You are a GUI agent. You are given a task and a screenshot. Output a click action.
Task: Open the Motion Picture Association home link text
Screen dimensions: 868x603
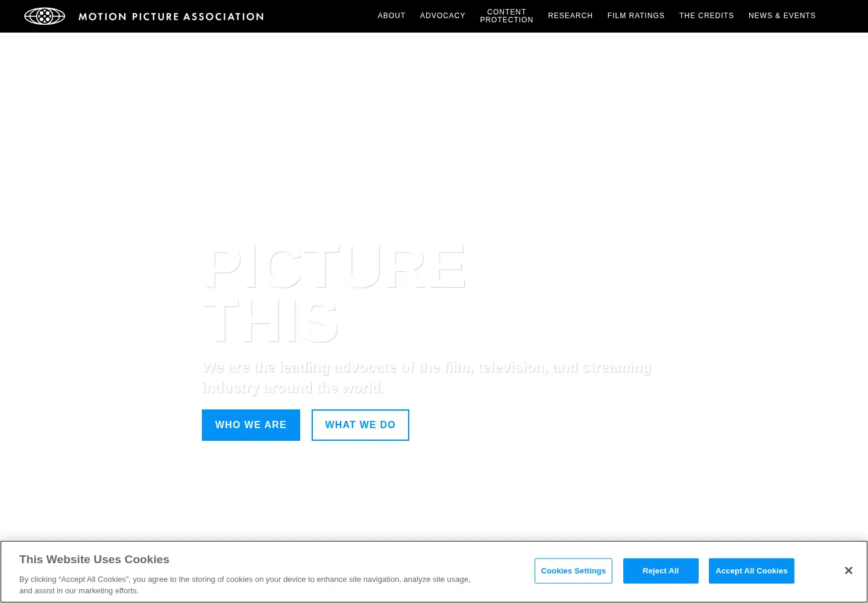[171, 16]
